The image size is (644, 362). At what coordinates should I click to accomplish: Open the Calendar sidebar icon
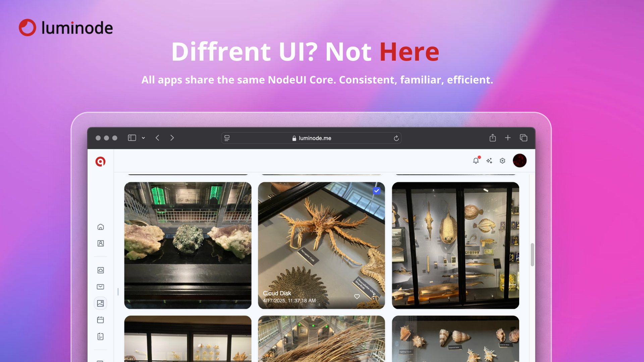[101, 320]
